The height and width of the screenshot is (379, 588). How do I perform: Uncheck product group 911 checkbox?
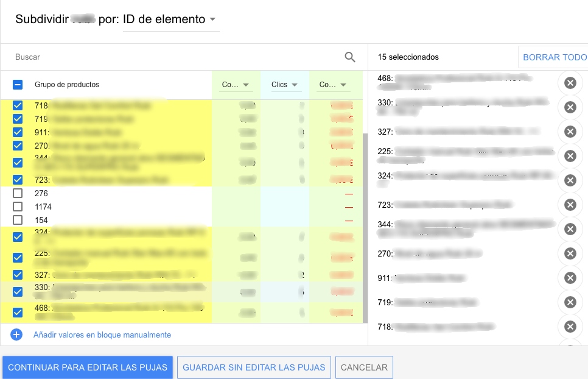point(18,132)
